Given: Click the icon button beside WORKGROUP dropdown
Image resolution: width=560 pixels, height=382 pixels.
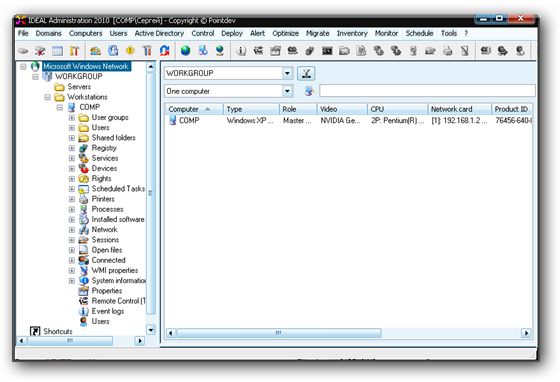Looking at the screenshot, I should 306,74.
